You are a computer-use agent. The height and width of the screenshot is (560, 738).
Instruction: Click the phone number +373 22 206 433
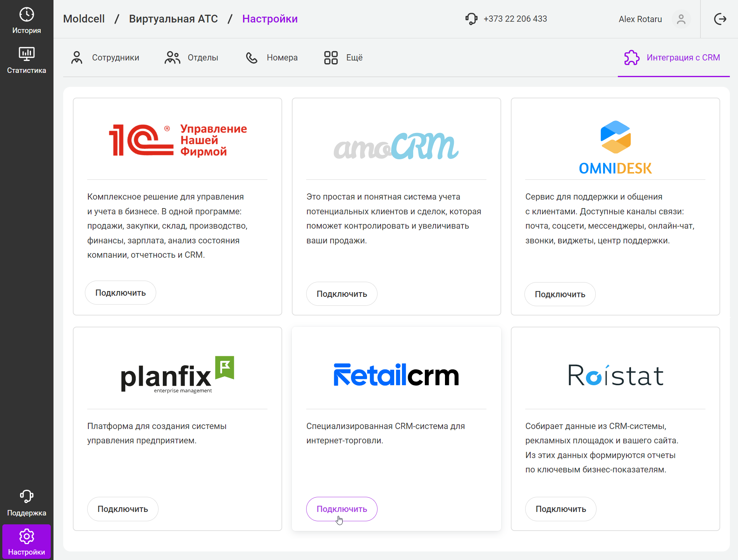click(x=515, y=19)
